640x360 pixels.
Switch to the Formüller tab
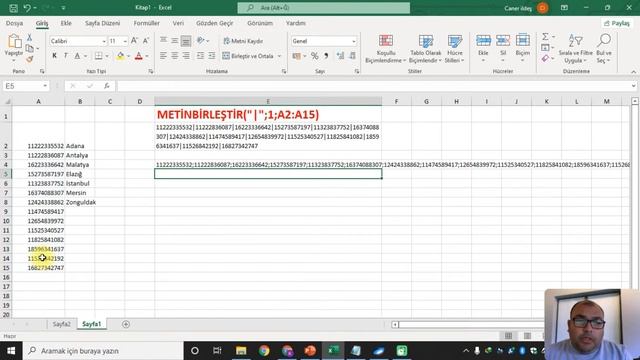[x=147, y=23]
